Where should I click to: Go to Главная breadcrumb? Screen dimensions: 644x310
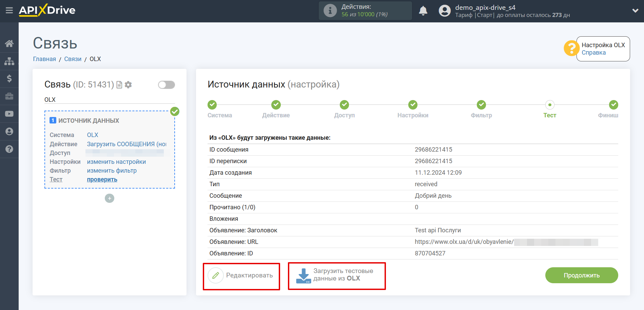click(x=44, y=59)
